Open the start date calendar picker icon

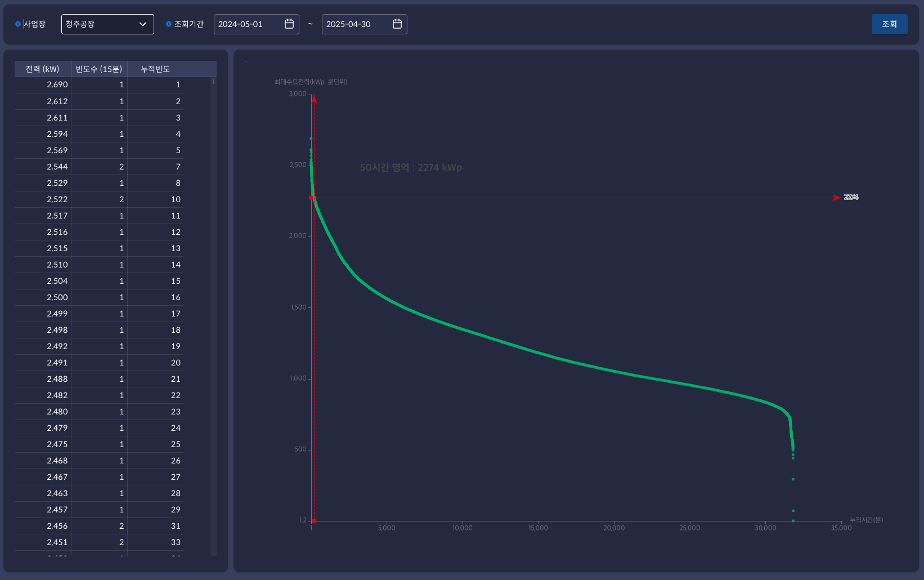pyautogui.click(x=289, y=24)
